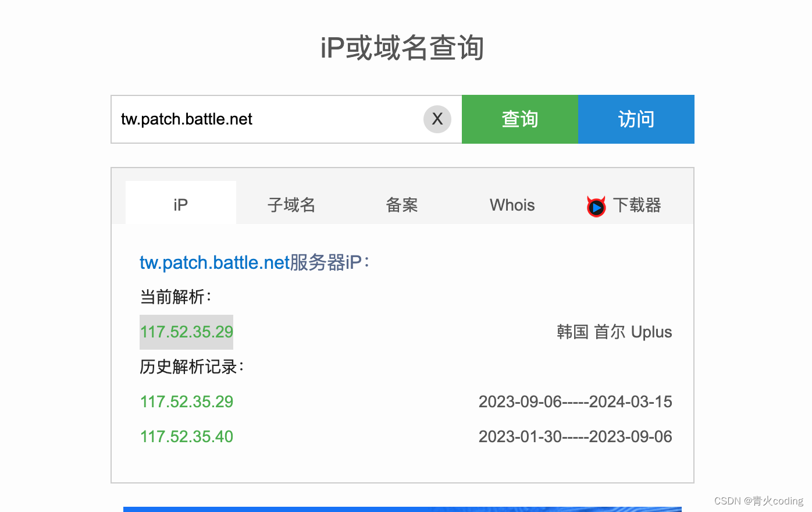Click the red devil downloader icon
Viewport: 812px width, 512px height.
click(x=596, y=206)
